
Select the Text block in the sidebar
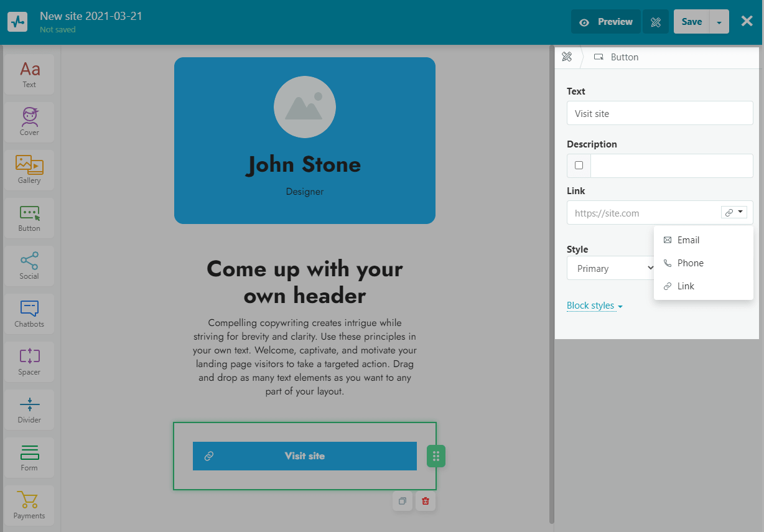29,74
